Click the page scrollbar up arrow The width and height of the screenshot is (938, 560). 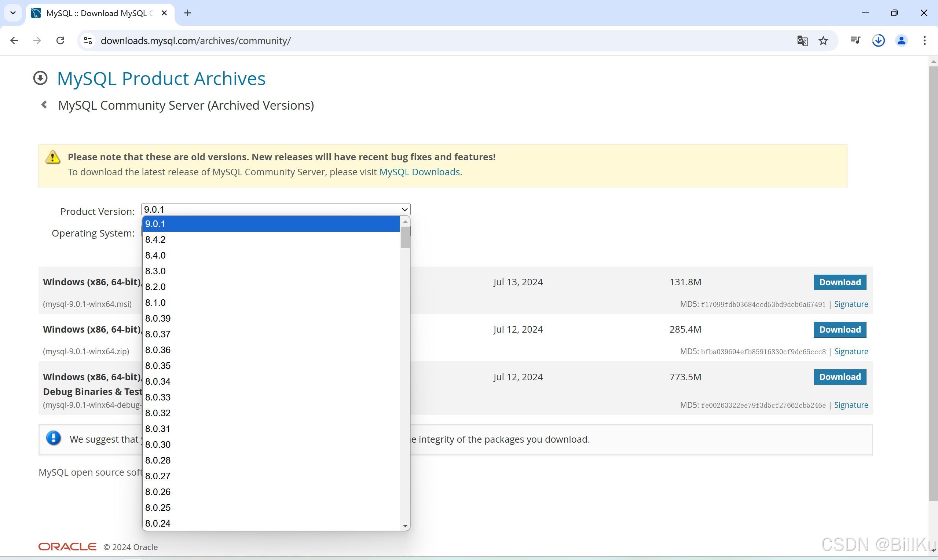point(934,61)
